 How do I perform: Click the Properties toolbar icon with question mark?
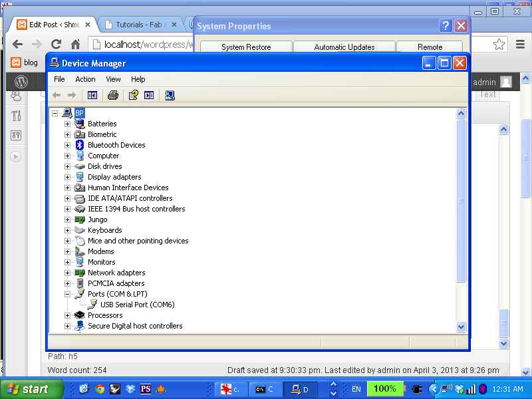134,95
